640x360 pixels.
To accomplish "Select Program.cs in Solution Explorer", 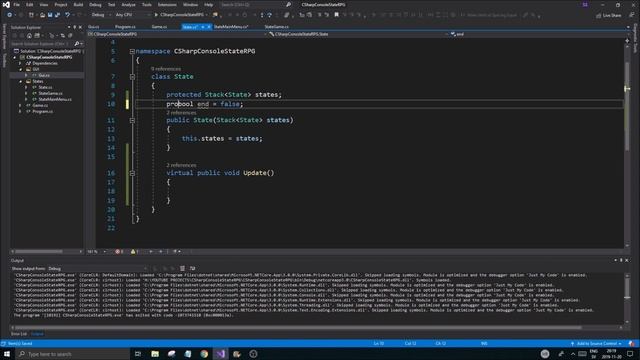I will coord(42,111).
